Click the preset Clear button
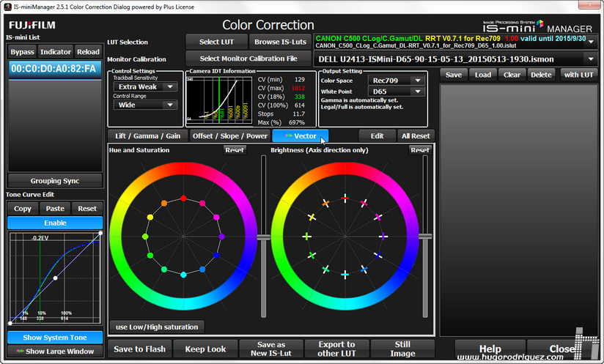 click(x=512, y=75)
